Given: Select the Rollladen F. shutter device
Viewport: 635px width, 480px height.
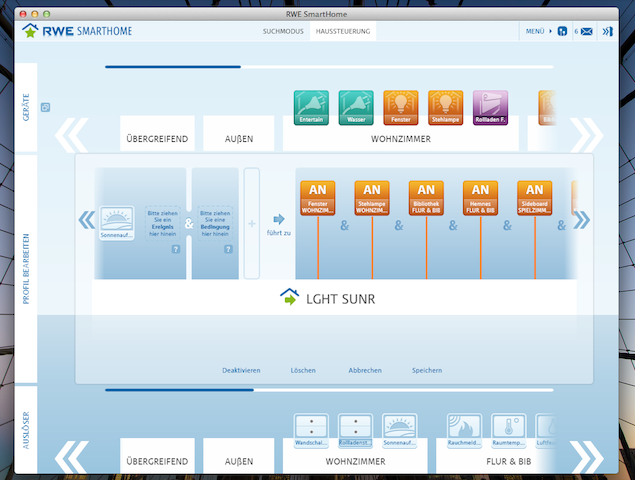Looking at the screenshot, I should click(x=490, y=108).
